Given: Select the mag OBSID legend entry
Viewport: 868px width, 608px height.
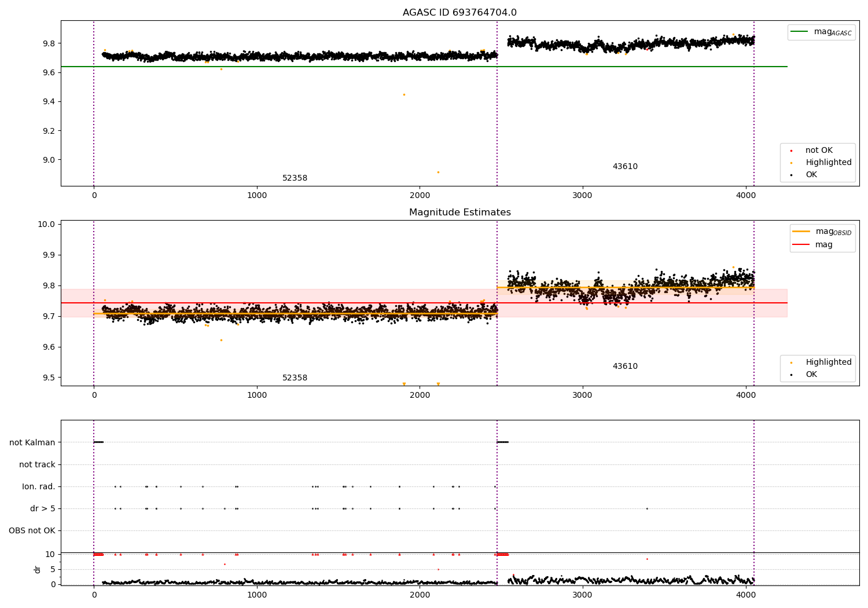Looking at the screenshot, I should [822, 232].
